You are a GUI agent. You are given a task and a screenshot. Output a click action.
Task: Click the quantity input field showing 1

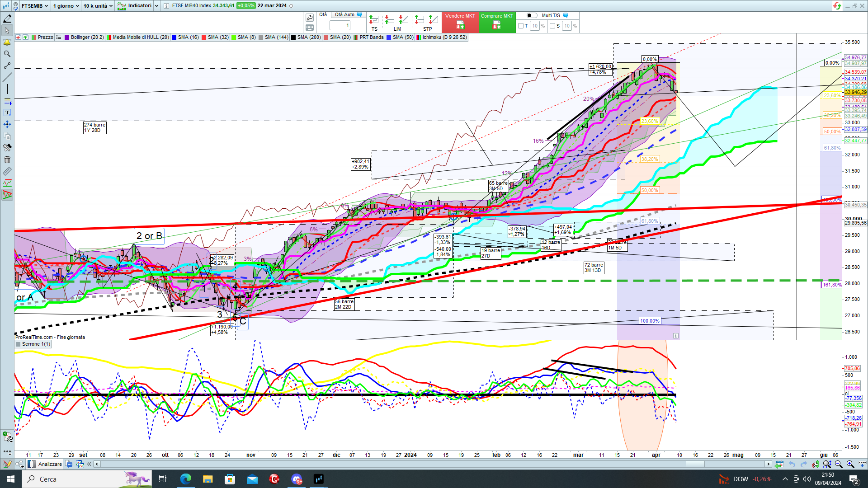[x=340, y=26]
